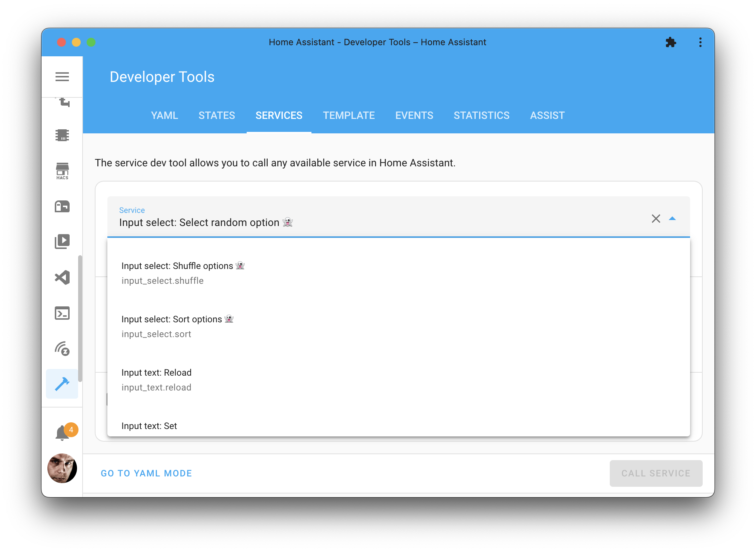Open the Terminal sidebar icon
This screenshot has height=552, width=756.
pos(62,313)
